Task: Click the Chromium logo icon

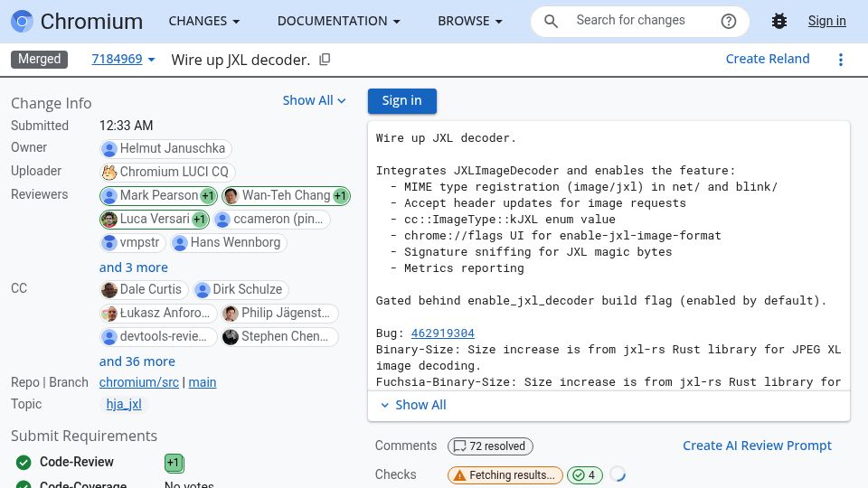Action: [x=22, y=21]
